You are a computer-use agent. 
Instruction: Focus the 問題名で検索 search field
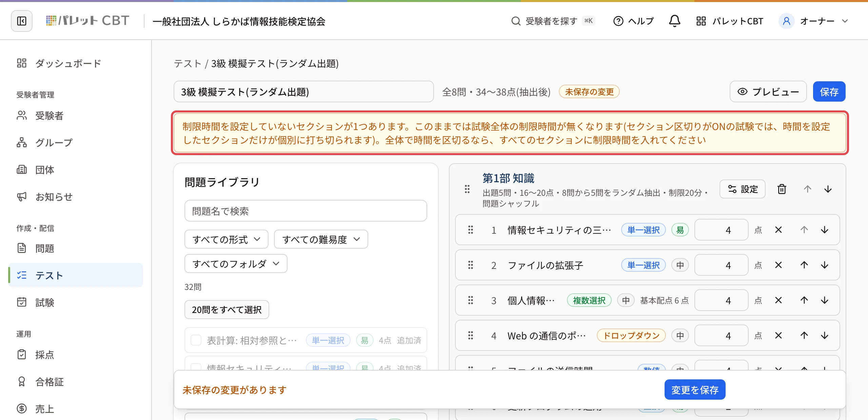pos(305,211)
